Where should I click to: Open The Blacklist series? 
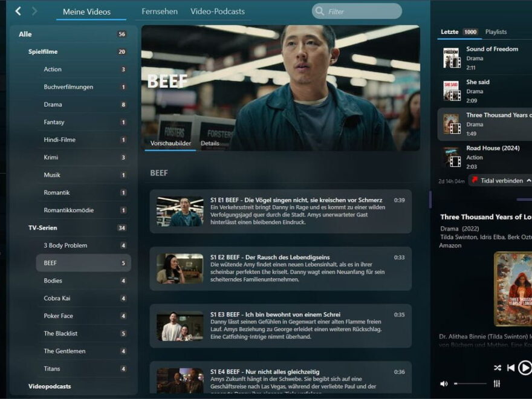tap(83, 334)
